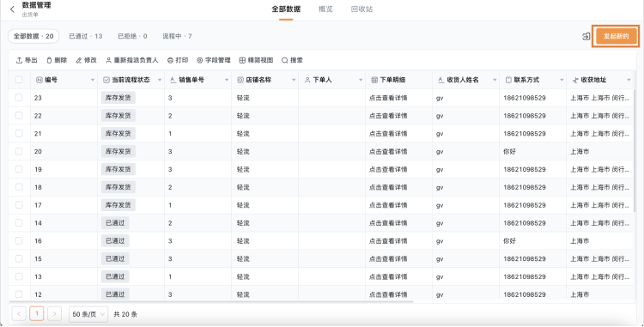Viewport: 644px width, 327px height.
Task: Click the 打印 print toolbar item
Action: [178, 60]
